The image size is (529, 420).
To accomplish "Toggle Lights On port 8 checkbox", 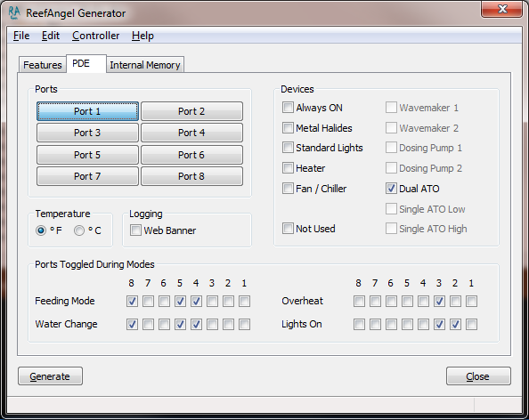I will [359, 324].
